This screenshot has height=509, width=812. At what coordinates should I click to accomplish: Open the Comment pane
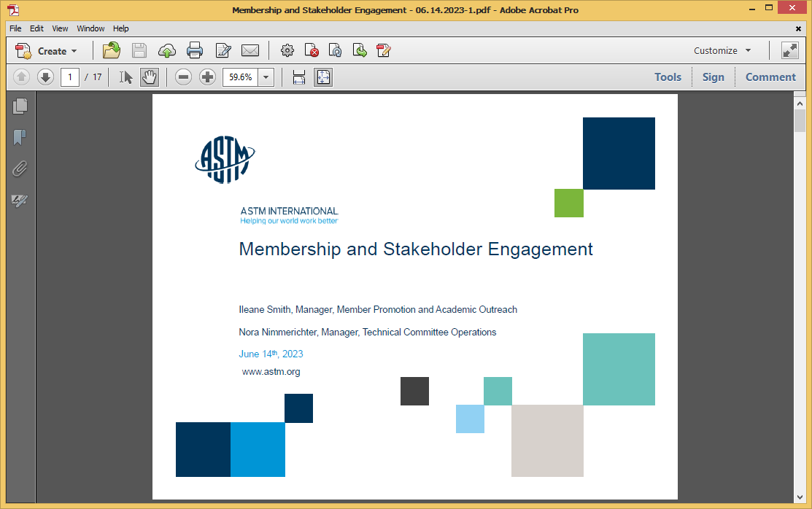[x=770, y=77]
